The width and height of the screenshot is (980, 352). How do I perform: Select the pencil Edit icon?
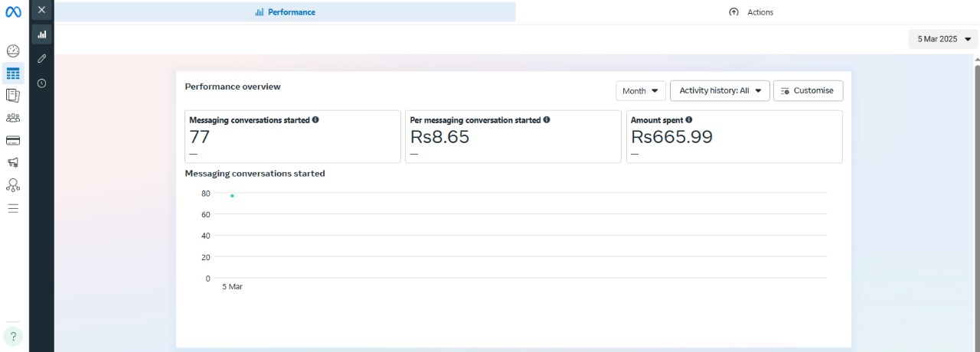(x=41, y=59)
